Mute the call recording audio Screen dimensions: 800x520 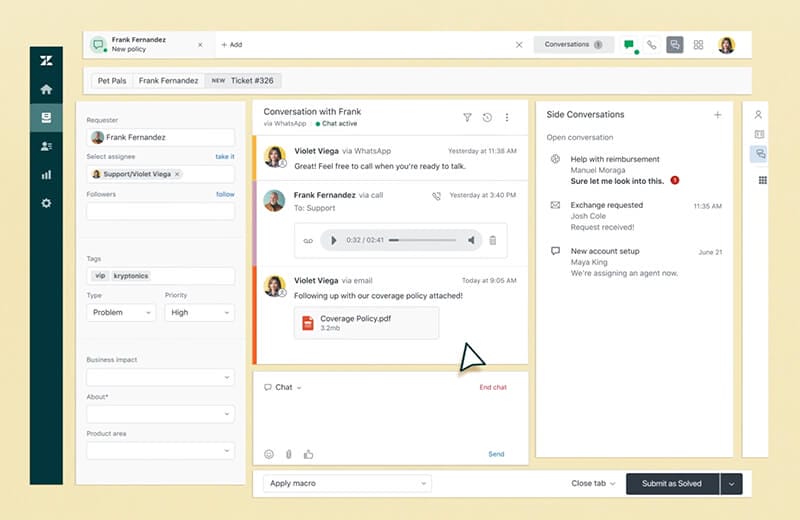point(471,240)
